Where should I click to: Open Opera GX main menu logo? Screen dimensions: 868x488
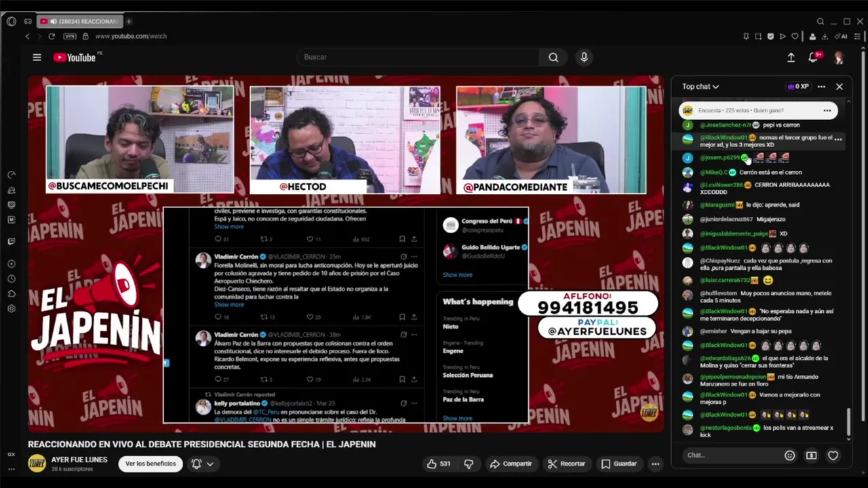11,21
